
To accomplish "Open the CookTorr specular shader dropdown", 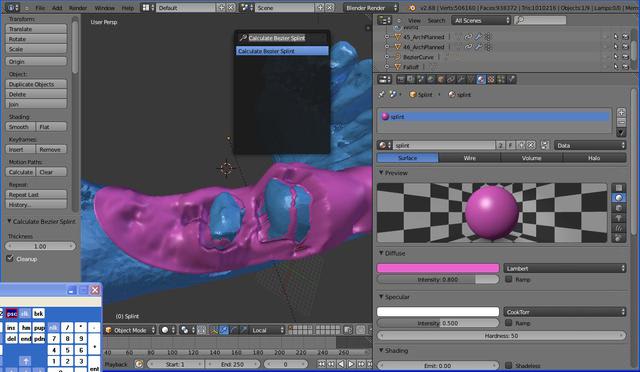I will click(x=565, y=312).
